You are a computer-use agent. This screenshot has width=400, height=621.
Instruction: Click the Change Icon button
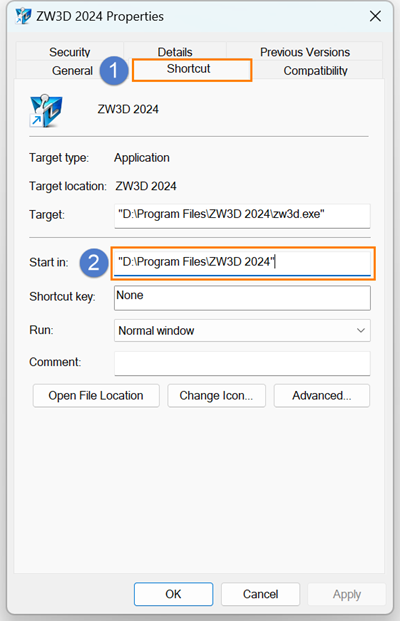coord(216,395)
